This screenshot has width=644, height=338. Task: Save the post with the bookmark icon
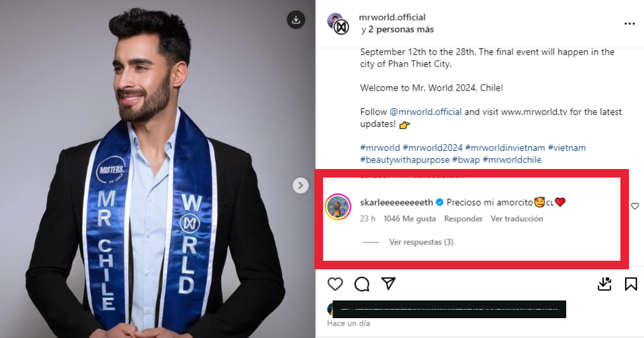coord(631,284)
